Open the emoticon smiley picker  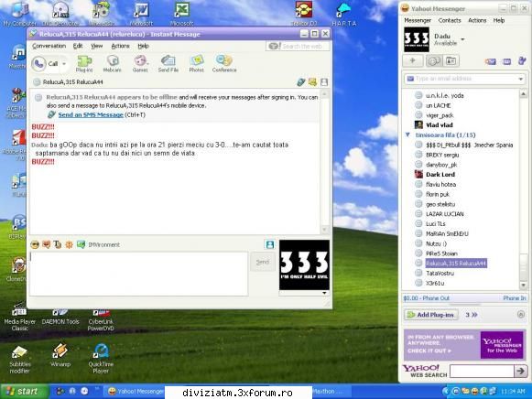tap(35, 244)
